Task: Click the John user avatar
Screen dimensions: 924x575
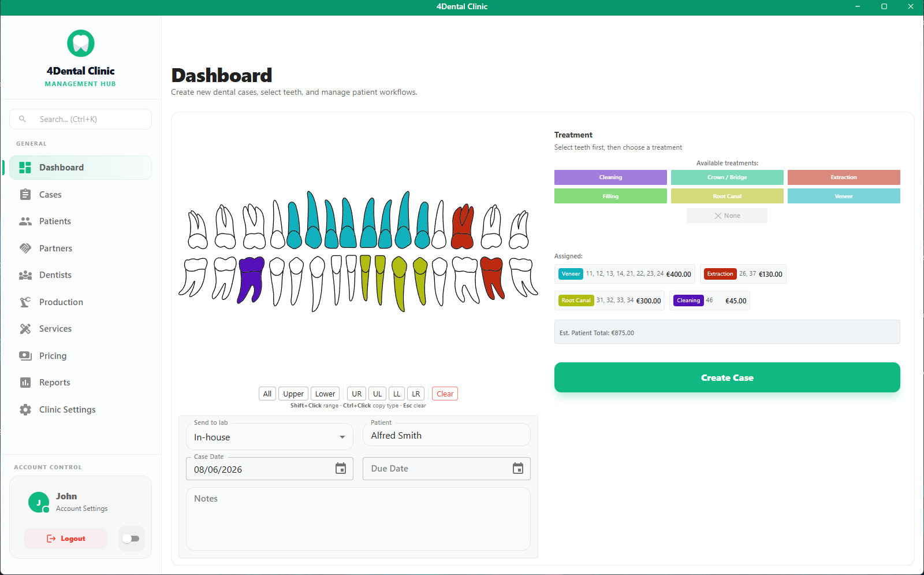Action: tap(39, 502)
